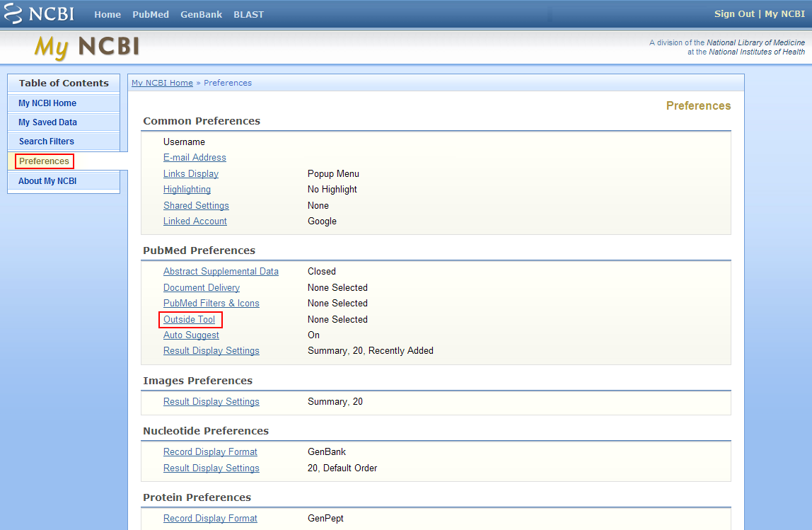
Task: Open Images Result Display Settings
Action: (x=211, y=401)
